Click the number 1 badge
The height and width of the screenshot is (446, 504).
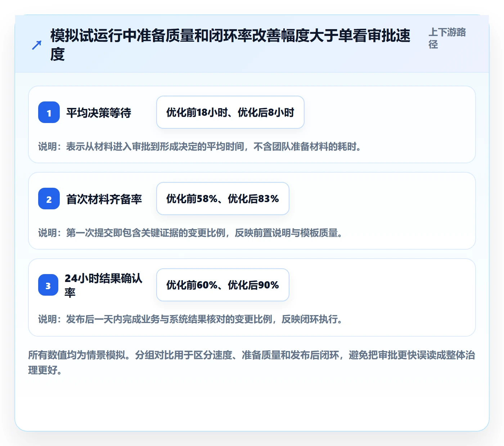pyautogui.click(x=49, y=112)
